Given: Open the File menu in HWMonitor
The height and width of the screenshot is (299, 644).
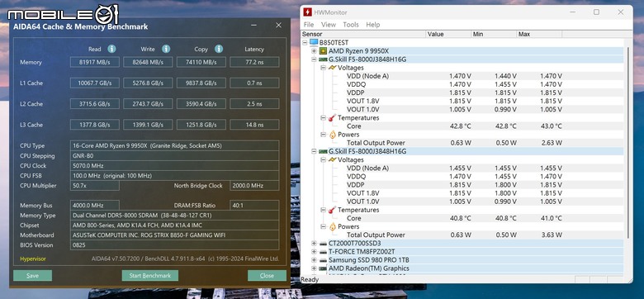Looking at the screenshot, I should point(309,25).
